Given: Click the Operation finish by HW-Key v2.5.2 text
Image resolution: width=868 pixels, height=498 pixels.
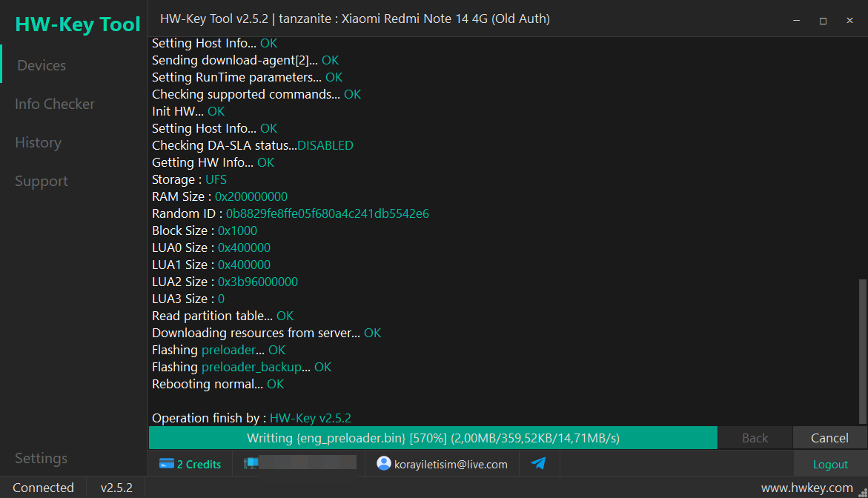Looking at the screenshot, I should [x=251, y=418].
